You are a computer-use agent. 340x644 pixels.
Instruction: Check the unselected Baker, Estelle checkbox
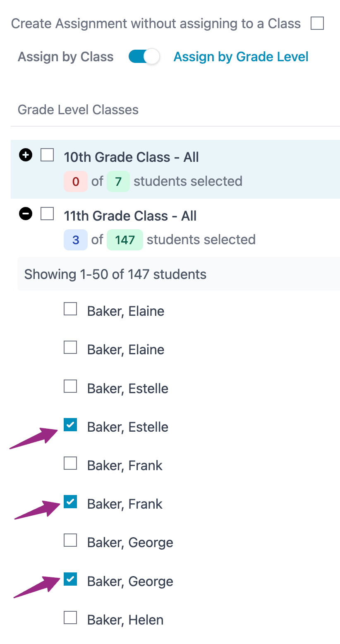70,387
